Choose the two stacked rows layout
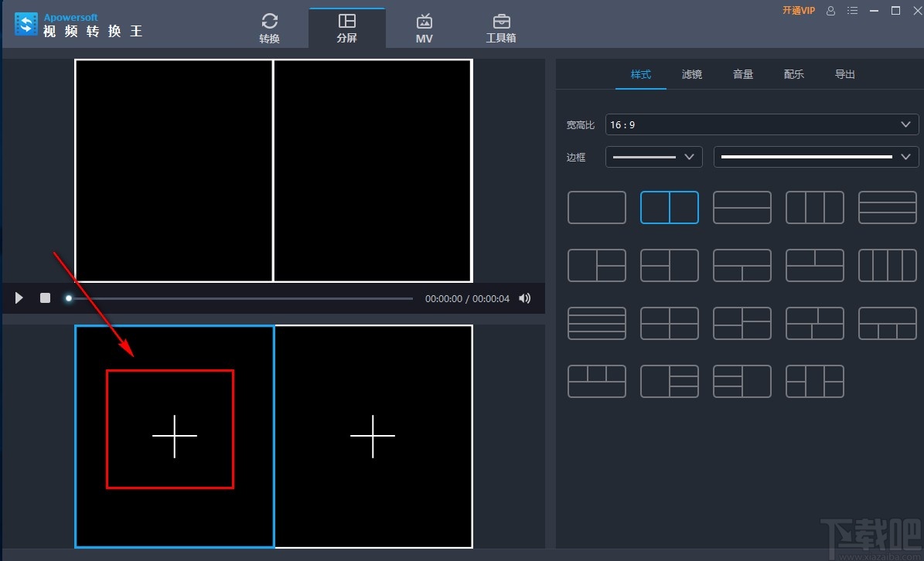This screenshot has width=924, height=561. (742, 207)
